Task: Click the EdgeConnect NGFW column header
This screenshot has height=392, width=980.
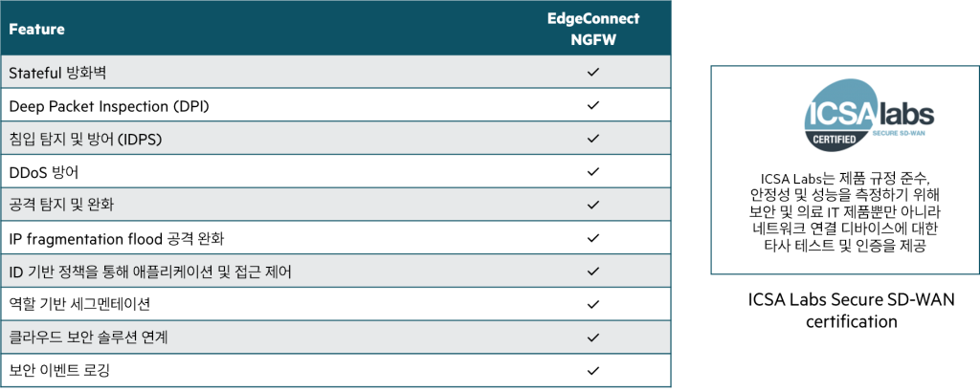Action: pos(593,30)
